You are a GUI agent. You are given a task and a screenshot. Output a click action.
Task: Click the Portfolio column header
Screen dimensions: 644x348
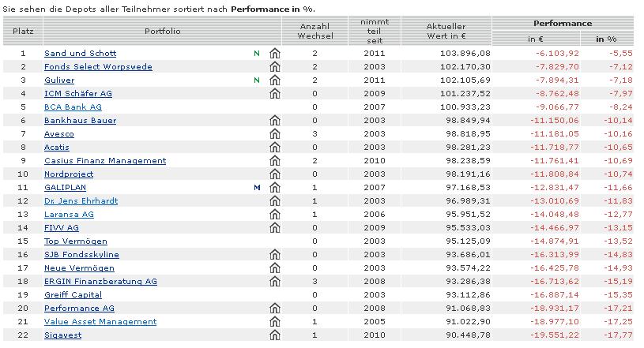[163, 31]
